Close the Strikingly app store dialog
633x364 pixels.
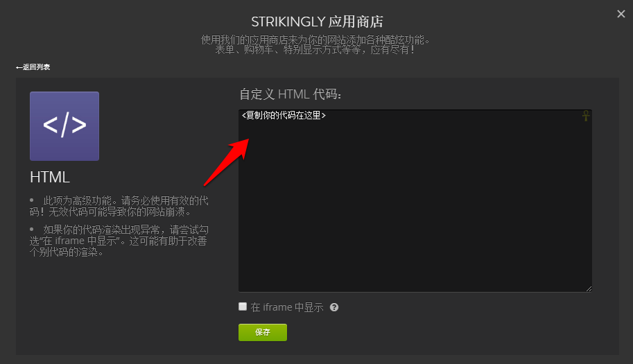tap(621, 14)
